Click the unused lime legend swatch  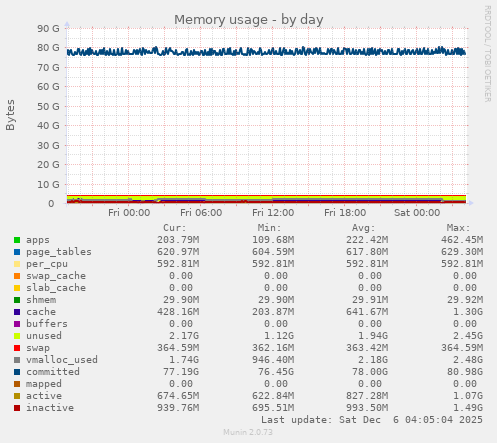click(x=17, y=336)
